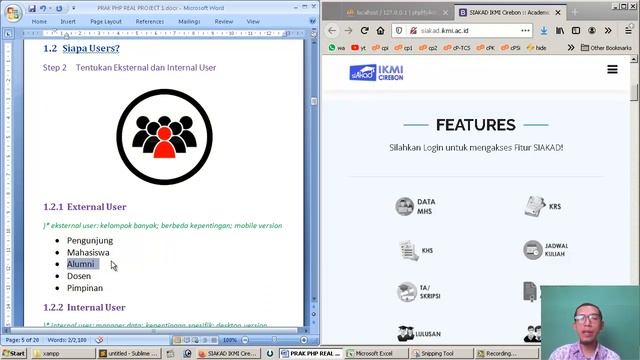640x360 pixels.
Task: Click the zoom slider handle in Word
Action: (274, 340)
